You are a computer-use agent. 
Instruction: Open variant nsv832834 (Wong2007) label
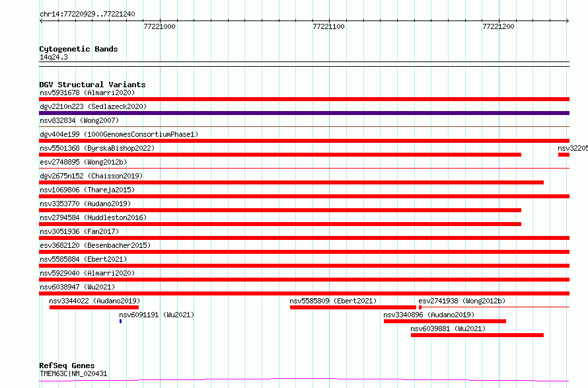79,120
